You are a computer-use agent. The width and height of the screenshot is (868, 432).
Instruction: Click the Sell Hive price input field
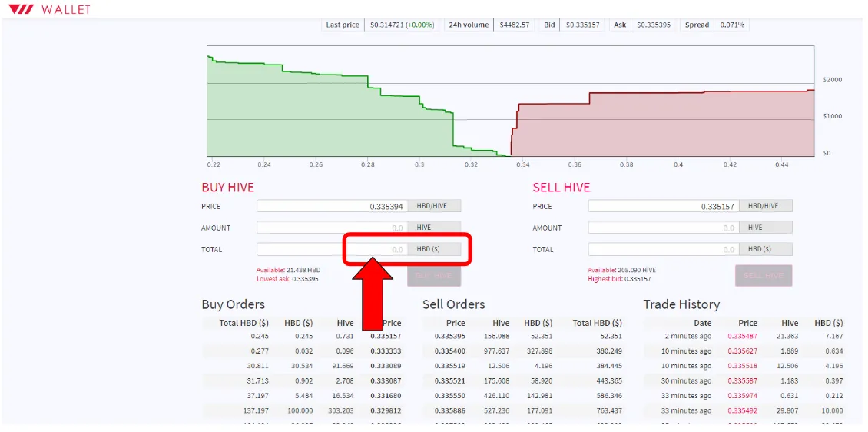click(664, 206)
